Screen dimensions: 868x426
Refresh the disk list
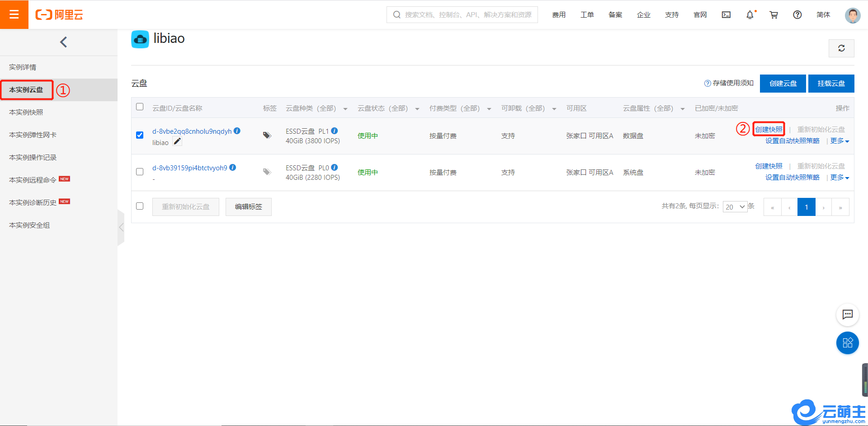pos(841,48)
